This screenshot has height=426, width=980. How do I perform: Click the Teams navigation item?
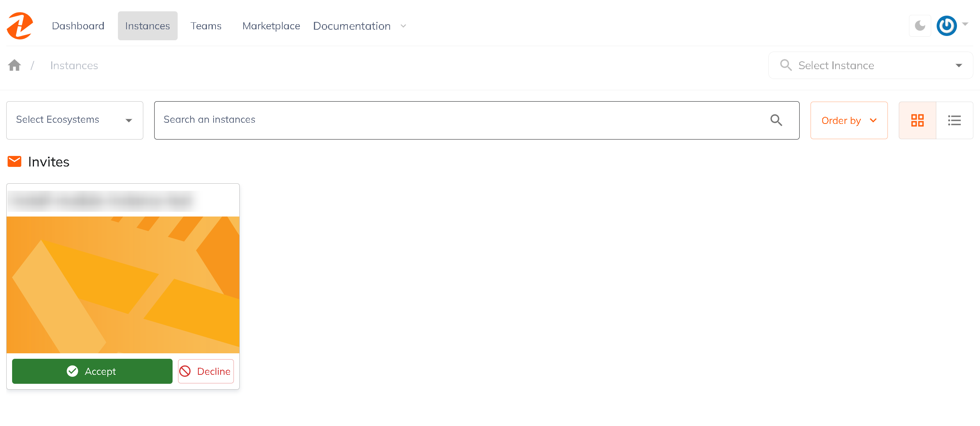coord(206,26)
